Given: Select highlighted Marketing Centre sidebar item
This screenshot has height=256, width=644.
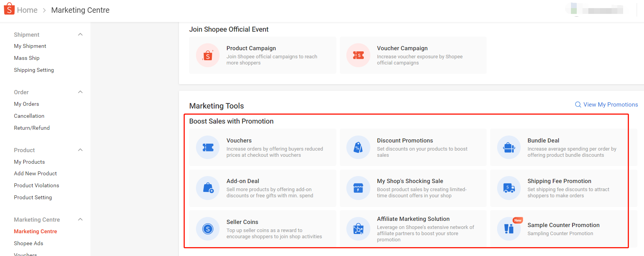Looking at the screenshot, I should click(x=36, y=231).
